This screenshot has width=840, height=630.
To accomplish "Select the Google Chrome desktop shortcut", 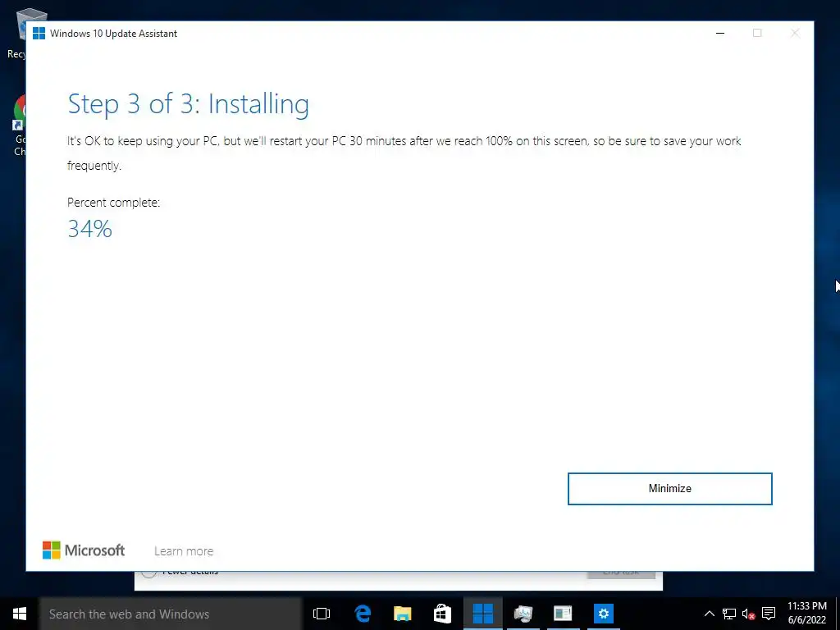I will pos(20,126).
